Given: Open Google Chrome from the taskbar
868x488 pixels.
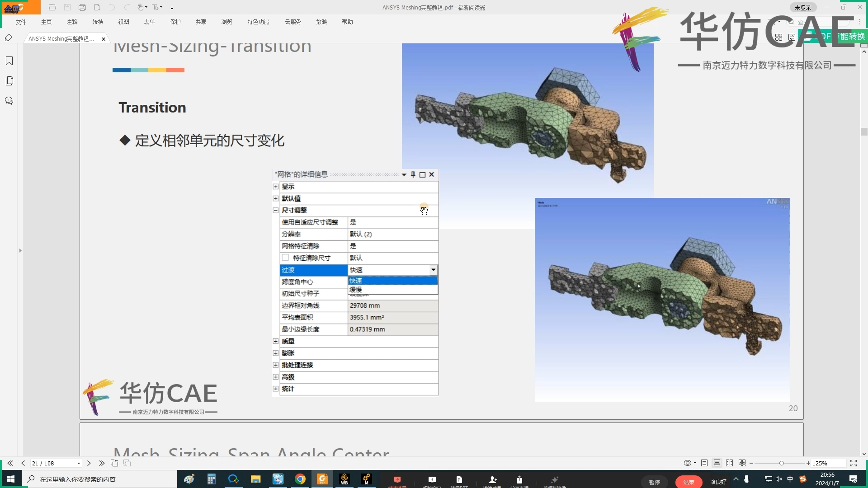Looking at the screenshot, I should tap(300, 479).
